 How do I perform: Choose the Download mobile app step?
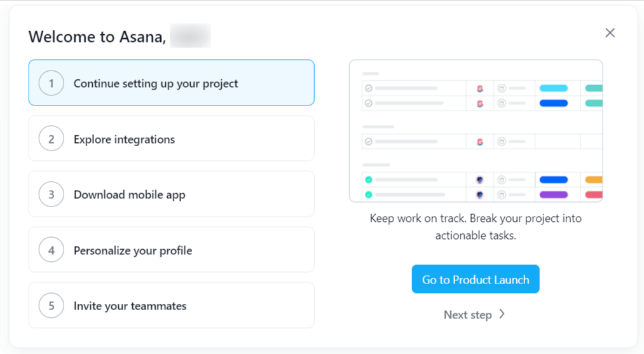[x=130, y=194]
